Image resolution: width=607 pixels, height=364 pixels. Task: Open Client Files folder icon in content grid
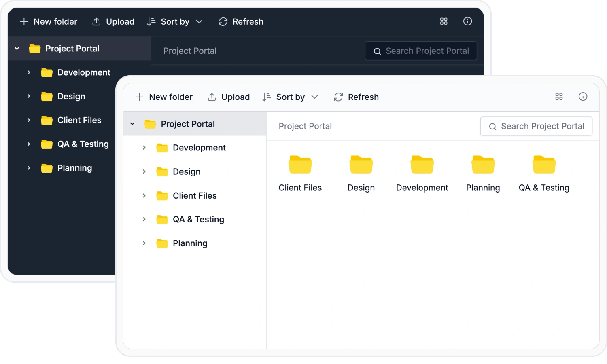300,164
